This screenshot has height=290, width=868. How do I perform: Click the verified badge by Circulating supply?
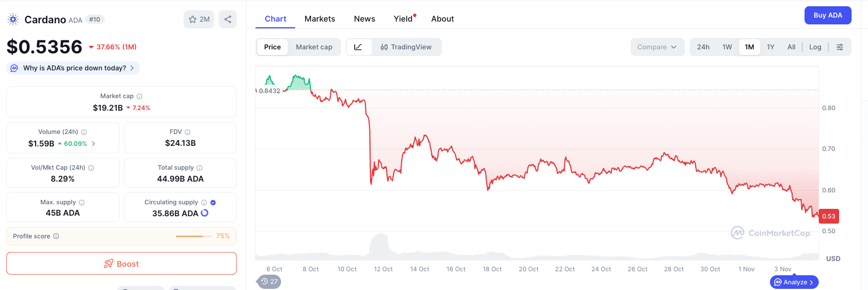click(x=213, y=203)
